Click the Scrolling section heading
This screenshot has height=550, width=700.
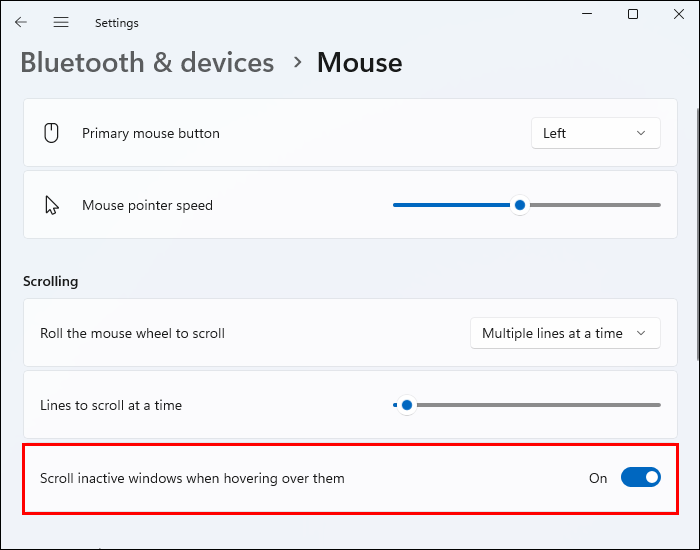51,281
